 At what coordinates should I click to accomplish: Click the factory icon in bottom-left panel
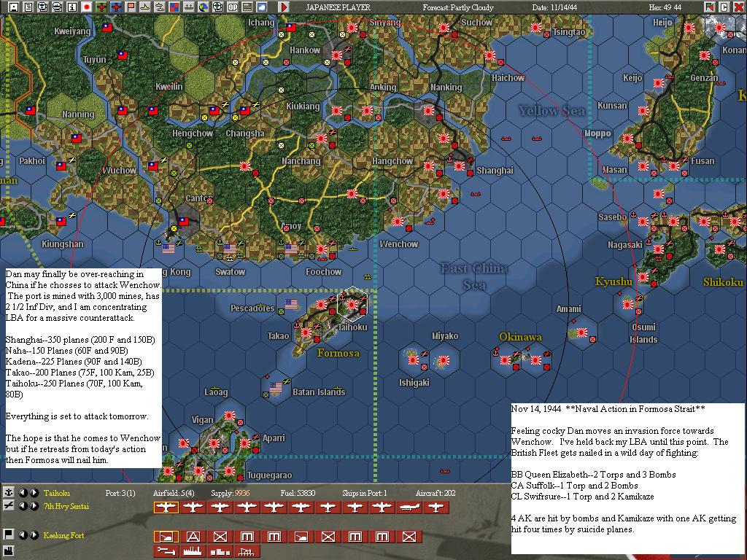(8, 552)
